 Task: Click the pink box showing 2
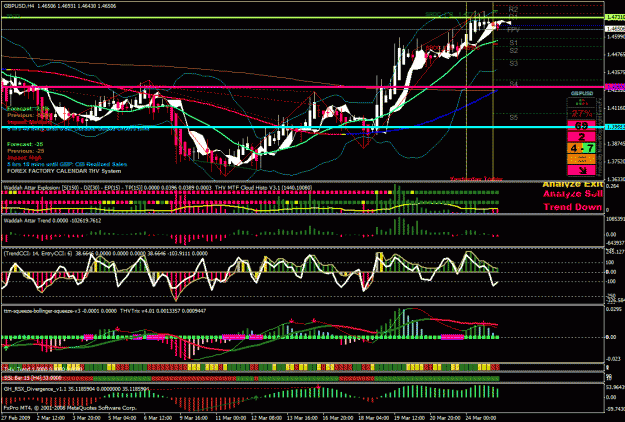(582, 137)
